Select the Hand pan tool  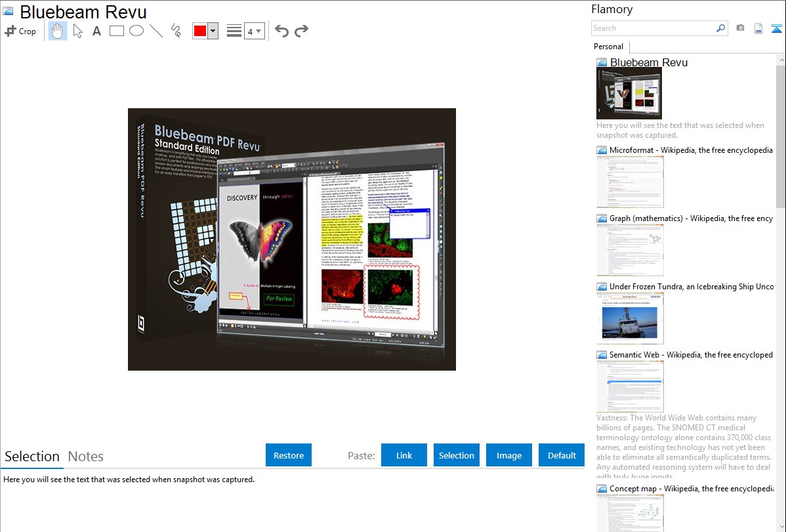[58, 31]
